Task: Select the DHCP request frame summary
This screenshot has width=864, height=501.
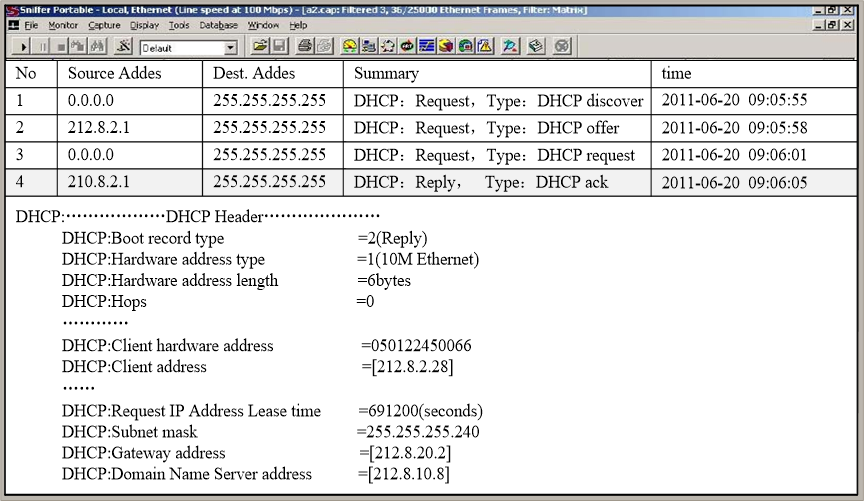Action: 494,155
